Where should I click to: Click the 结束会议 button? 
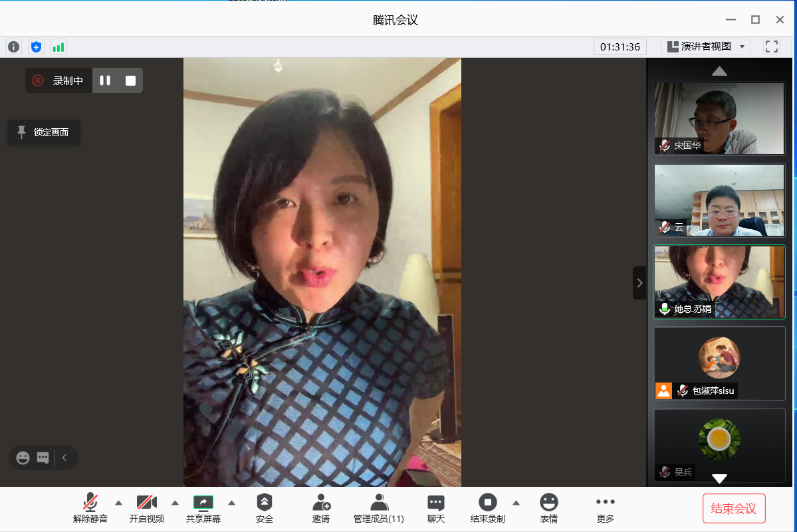coord(734,509)
